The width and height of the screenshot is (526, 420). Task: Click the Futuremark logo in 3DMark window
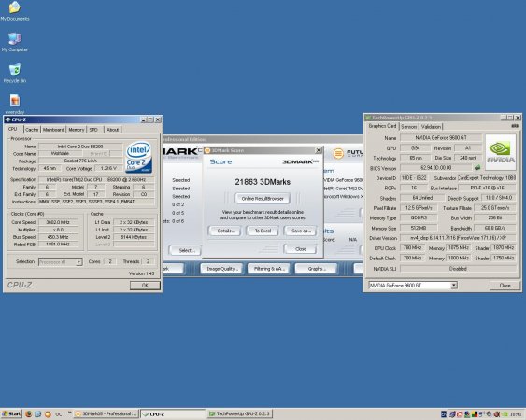point(338,153)
